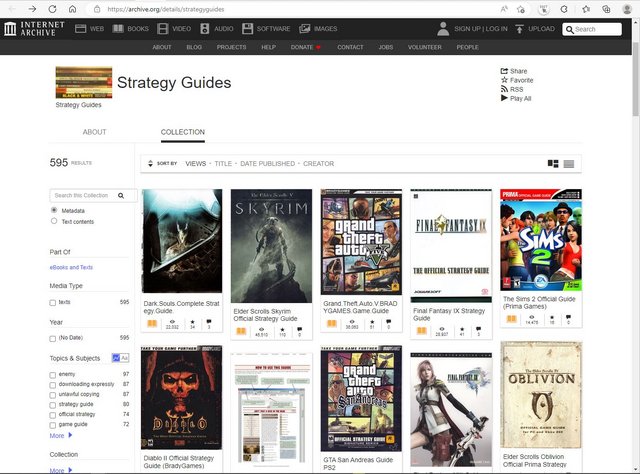
Task: Check the (No Date) year checkbox
Action: [x=53, y=338]
